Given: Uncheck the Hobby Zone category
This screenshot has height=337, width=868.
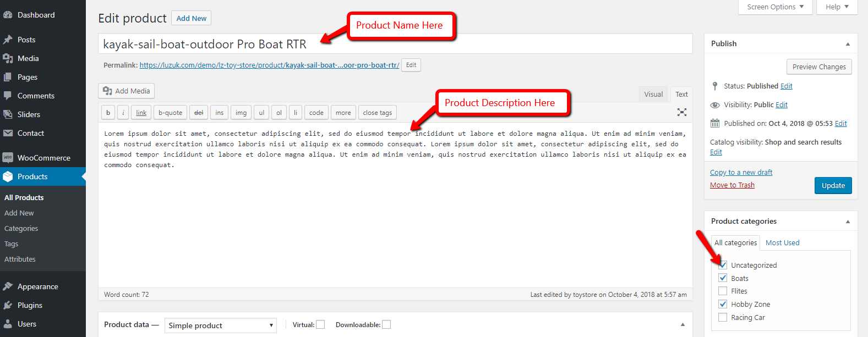Looking at the screenshot, I should (723, 304).
